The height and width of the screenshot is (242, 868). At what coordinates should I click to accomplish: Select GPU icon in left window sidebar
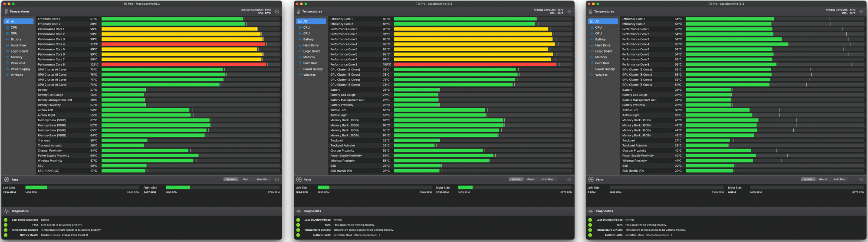click(x=7, y=33)
